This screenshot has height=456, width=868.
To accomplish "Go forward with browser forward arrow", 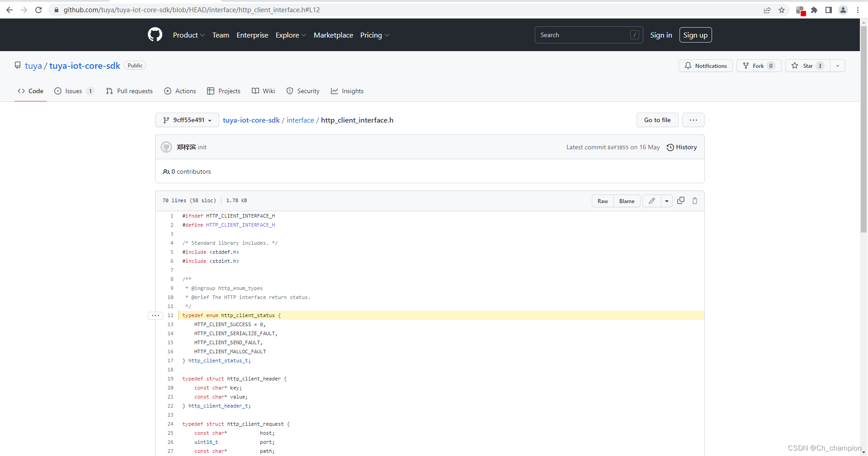I will coord(24,10).
